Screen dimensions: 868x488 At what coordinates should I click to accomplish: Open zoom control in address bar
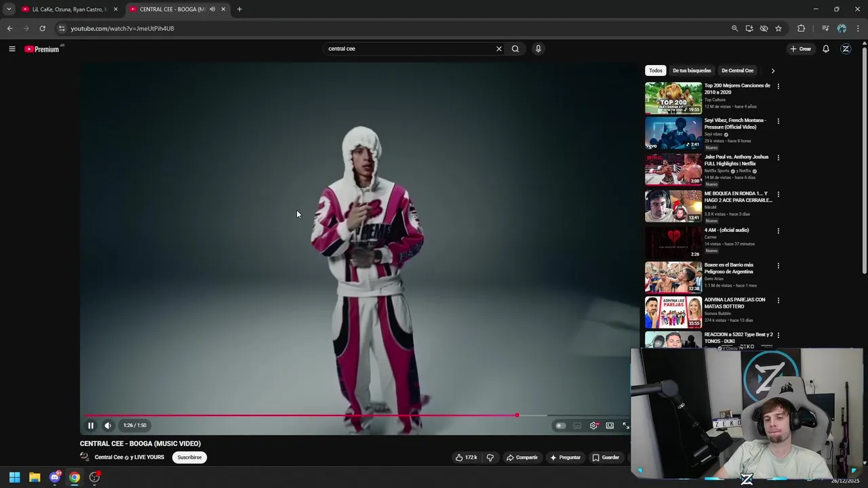734,28
